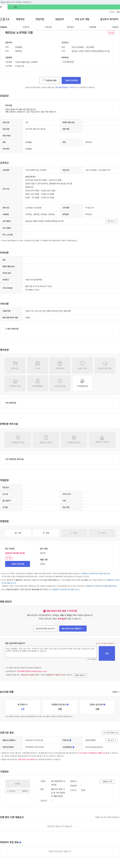
Task: Switch to the 전형방법 section tab
Action: (x=93, y=27)
